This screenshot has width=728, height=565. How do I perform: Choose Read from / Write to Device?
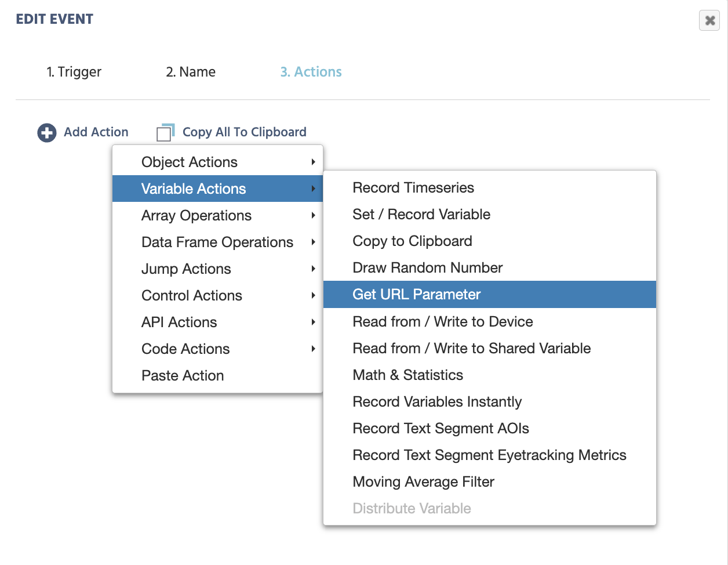coord(490,322)
